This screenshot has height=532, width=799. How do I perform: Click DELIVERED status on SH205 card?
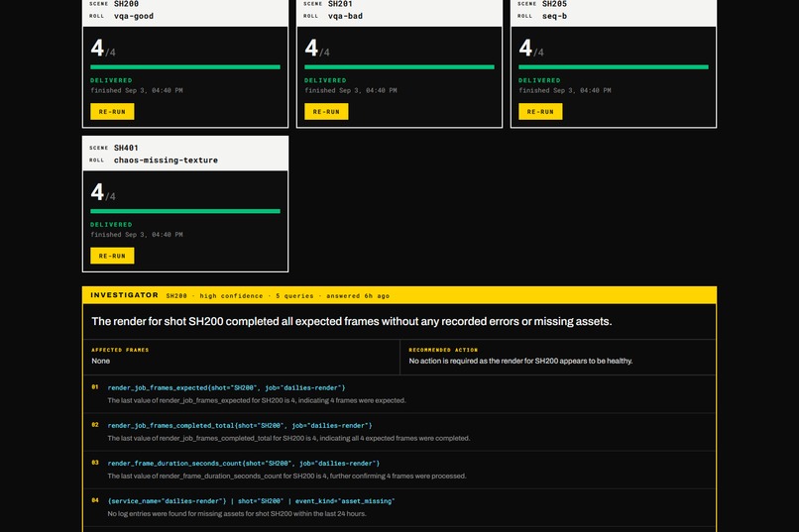pos(539,80)
